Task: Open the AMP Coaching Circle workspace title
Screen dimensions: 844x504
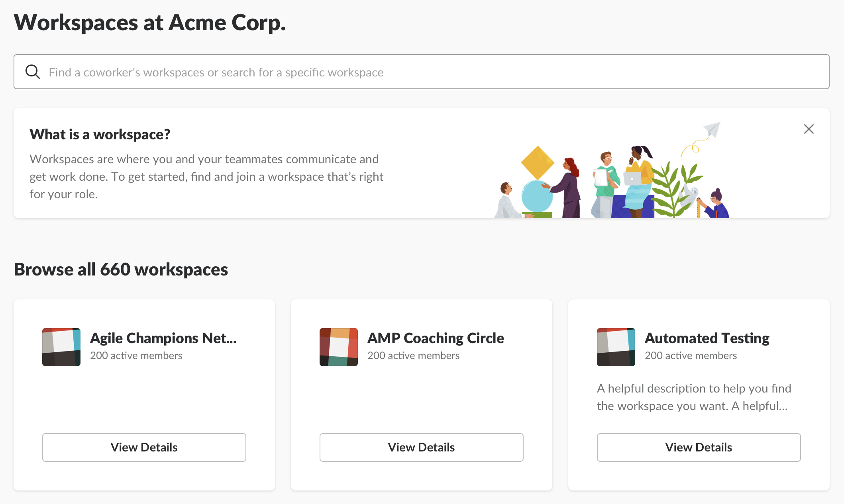Action: [x=436, y=338]
